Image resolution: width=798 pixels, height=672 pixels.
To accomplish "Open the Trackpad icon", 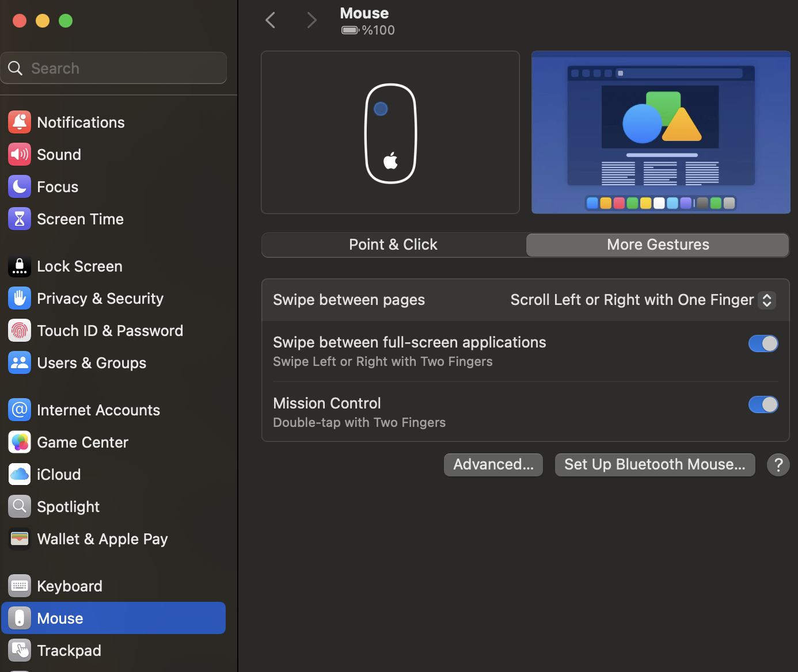I will tap(20, 650).
